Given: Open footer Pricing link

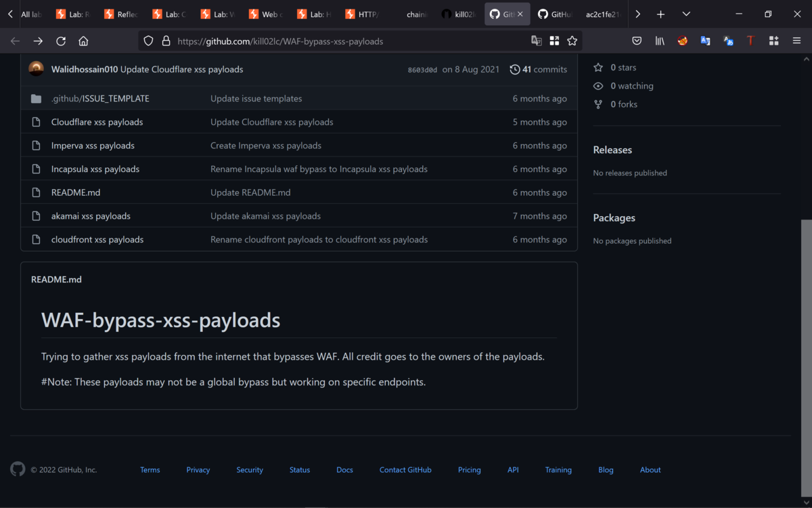Looking at the screenshot, I should click(x=470, y=469).
